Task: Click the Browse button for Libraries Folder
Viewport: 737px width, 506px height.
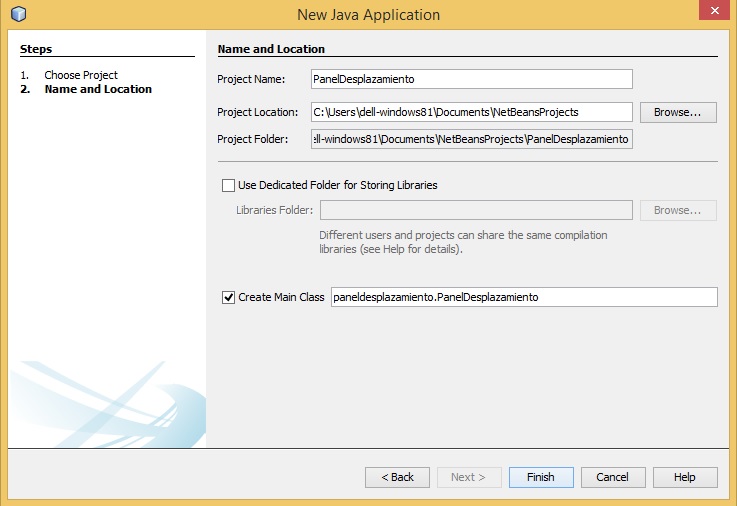Action: coord(677,210)
